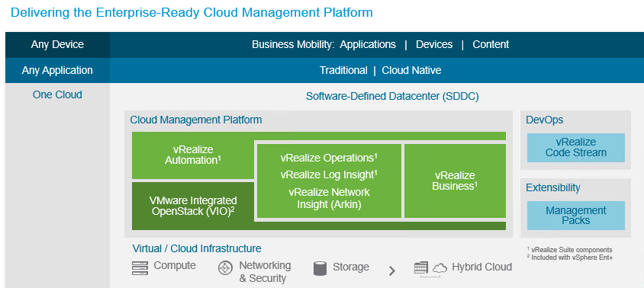Click the Cloud Management Platform heading

[x=196, y=120]
